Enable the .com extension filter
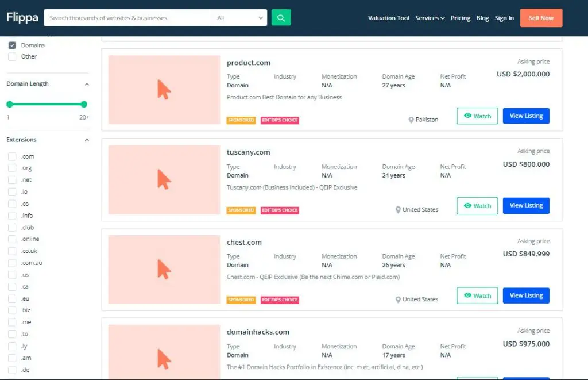This screenshot has width=588, height=380. tap(12, 156)
